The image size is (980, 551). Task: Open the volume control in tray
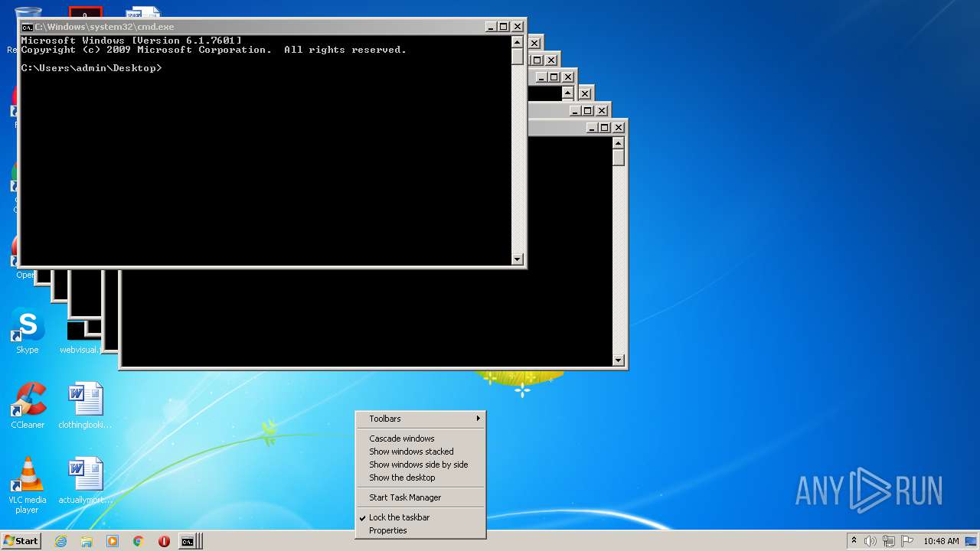tap(871, 541)
